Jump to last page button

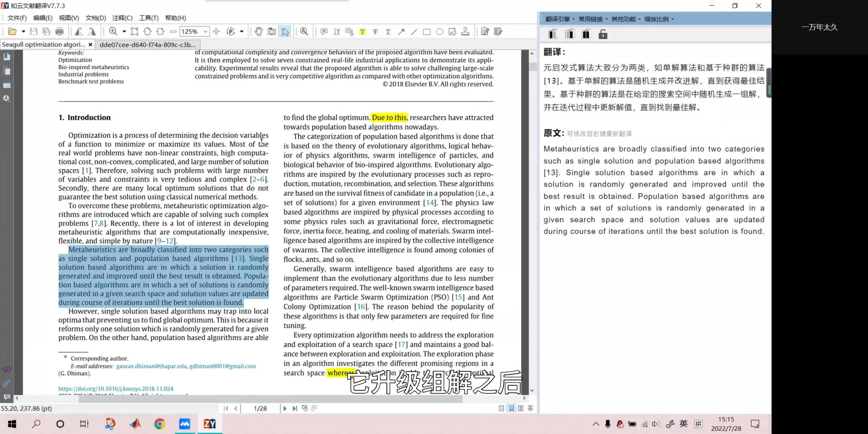(295, 408)
